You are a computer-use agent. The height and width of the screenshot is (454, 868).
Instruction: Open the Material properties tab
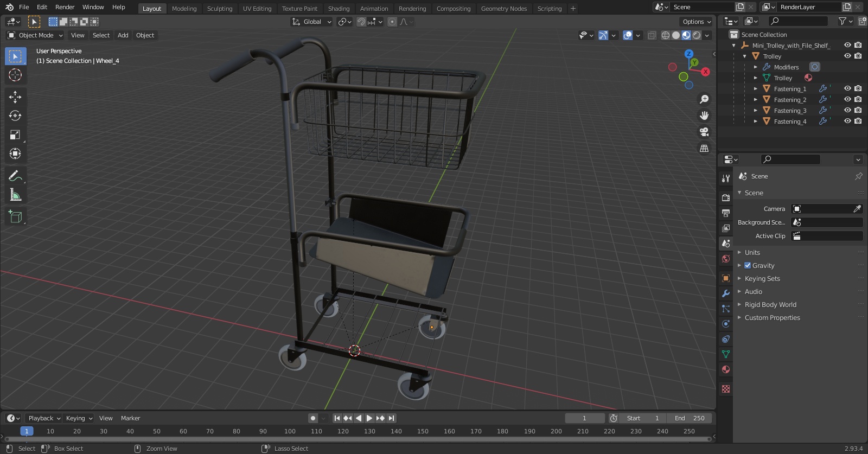click(x=726, y=369)
